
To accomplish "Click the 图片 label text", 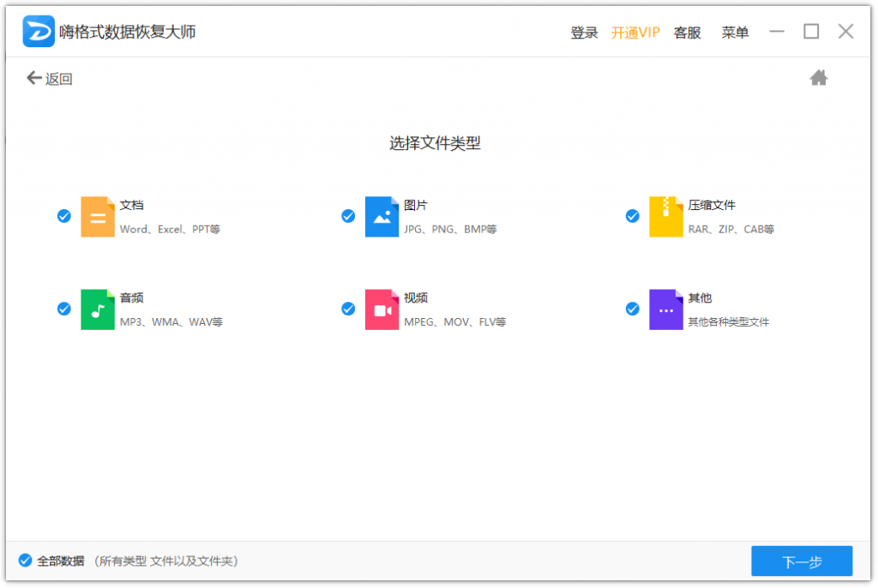I will point(416,205).
